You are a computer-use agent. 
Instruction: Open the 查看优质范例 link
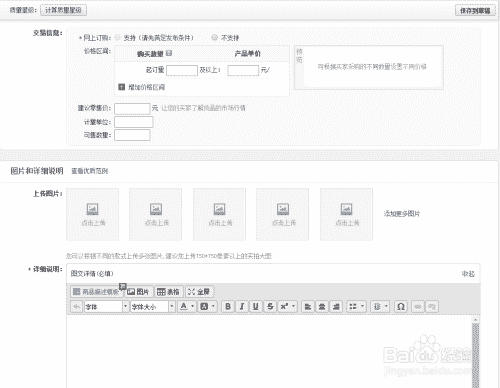89,171
